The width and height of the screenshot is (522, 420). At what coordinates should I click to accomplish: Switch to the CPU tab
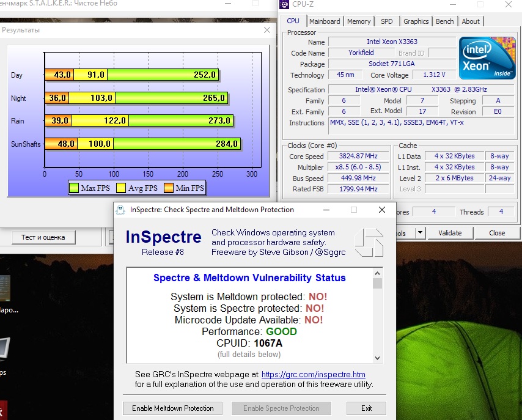point(293,21)
